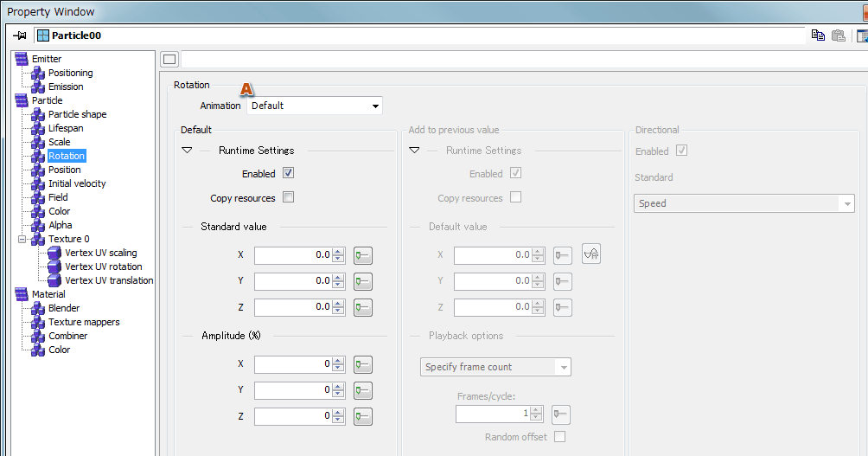
Task: Open the Combiner material page
Action: pyautogui.click(x=67, y=336)
